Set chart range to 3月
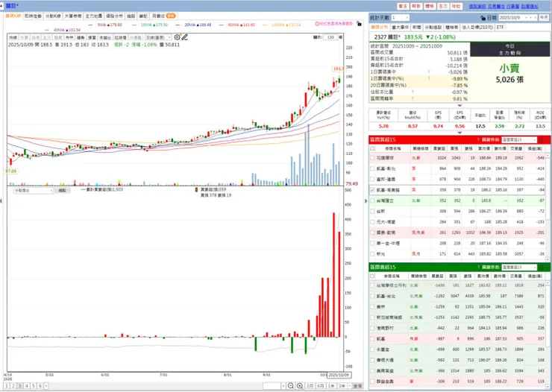Image resolution: width=552 pixels, height=392 pixels. [310, 386]
